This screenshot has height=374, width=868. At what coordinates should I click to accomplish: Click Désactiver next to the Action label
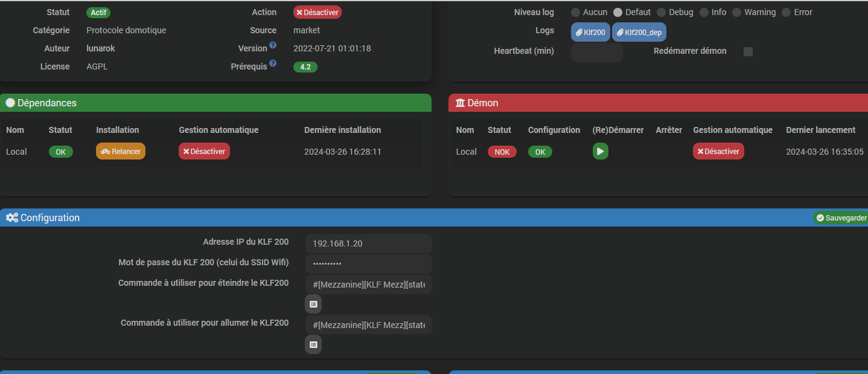click(x=318, y=12)
